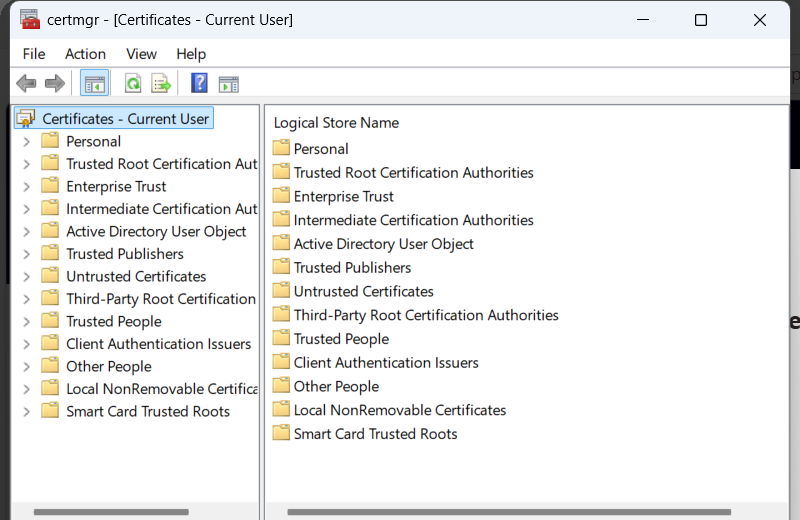Click the Back arrow toolbar icon
This screenshot has height=520, width=800.
pyautogui.click(x=26, y=83)
